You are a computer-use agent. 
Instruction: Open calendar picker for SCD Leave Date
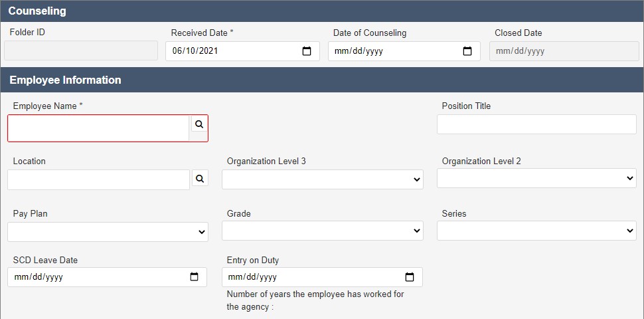195,277
